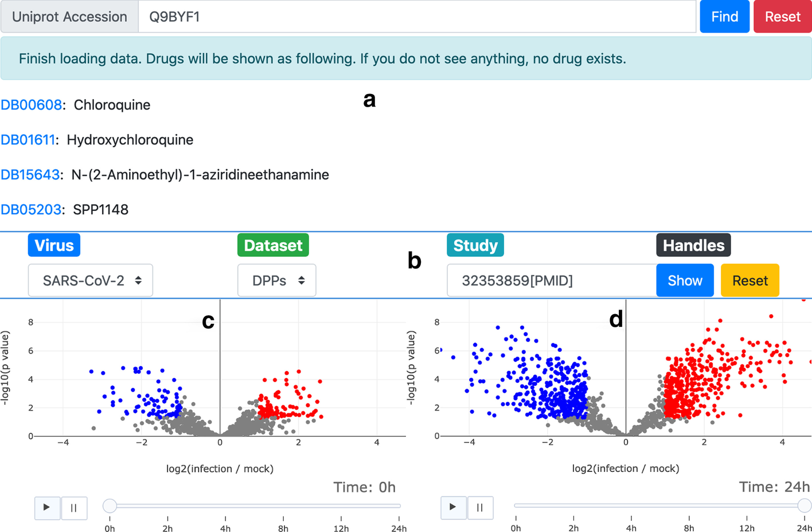Click the Handles label badge

(693, 245)
